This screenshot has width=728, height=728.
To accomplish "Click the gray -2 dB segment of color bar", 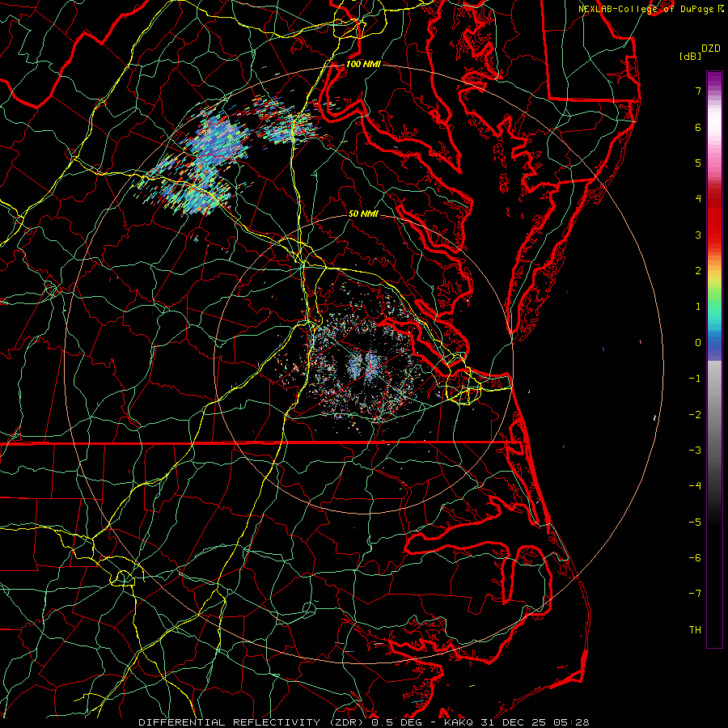I will coord(714,415).
